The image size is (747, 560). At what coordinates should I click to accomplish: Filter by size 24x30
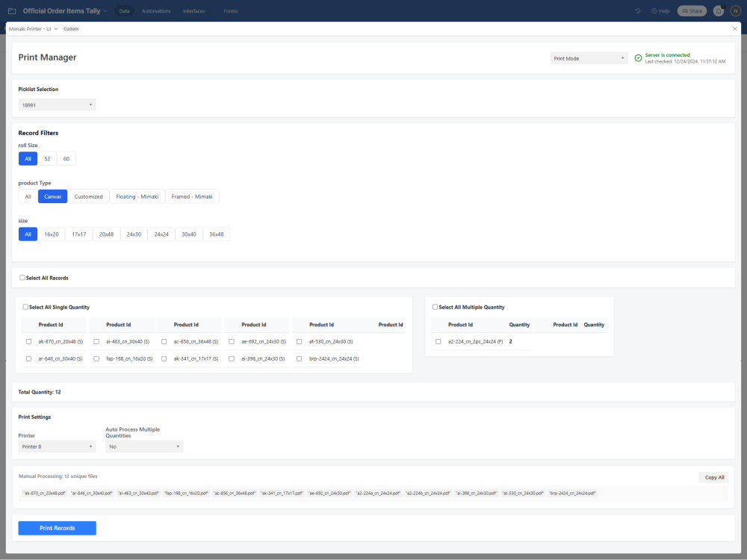coord(134,234)
